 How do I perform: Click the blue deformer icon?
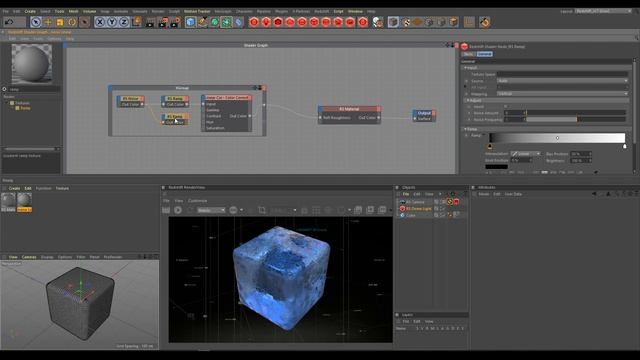[238, 22]
